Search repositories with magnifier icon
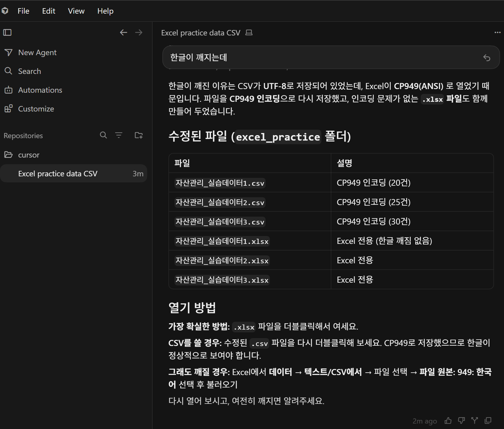The image size is (504, 429). (103, 135)
